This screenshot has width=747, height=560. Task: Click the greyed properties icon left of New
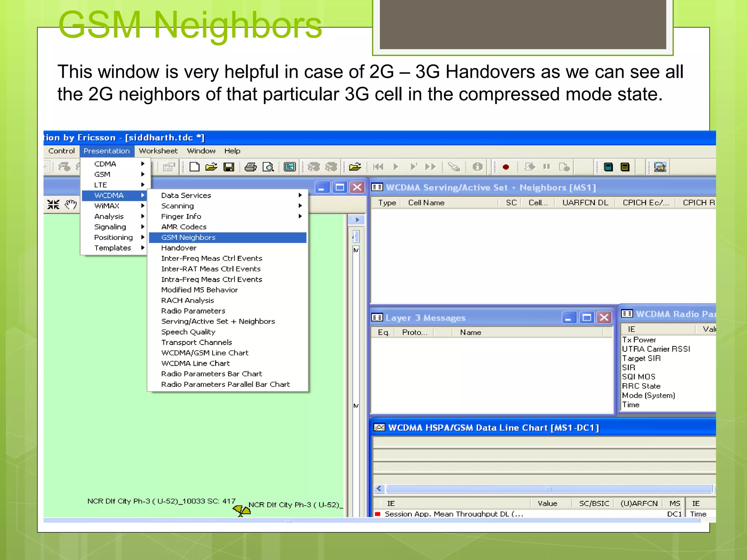coord(169,167)
